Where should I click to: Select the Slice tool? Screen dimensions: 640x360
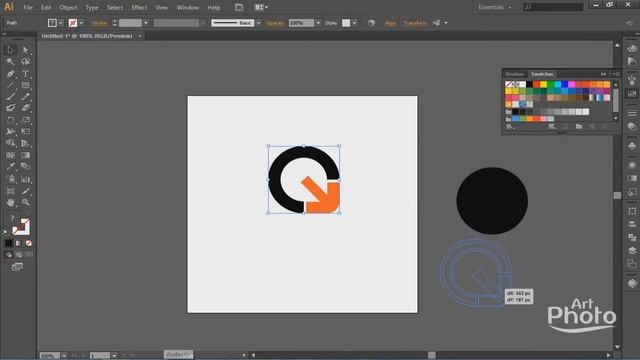pyautogui.click(x=25, y=191)
